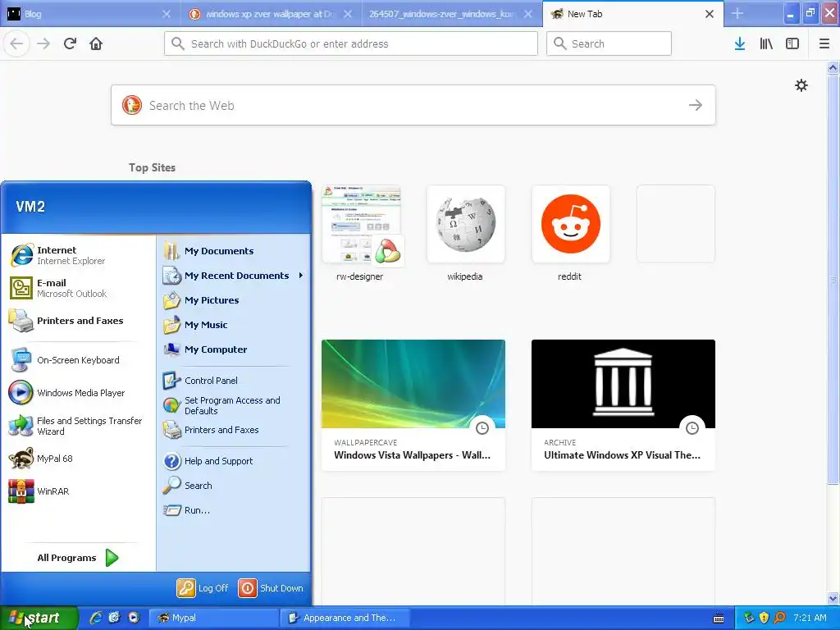Screen dimensions: 840x630
Task: Open the hamburger application menu
Action: coord(824,43)
